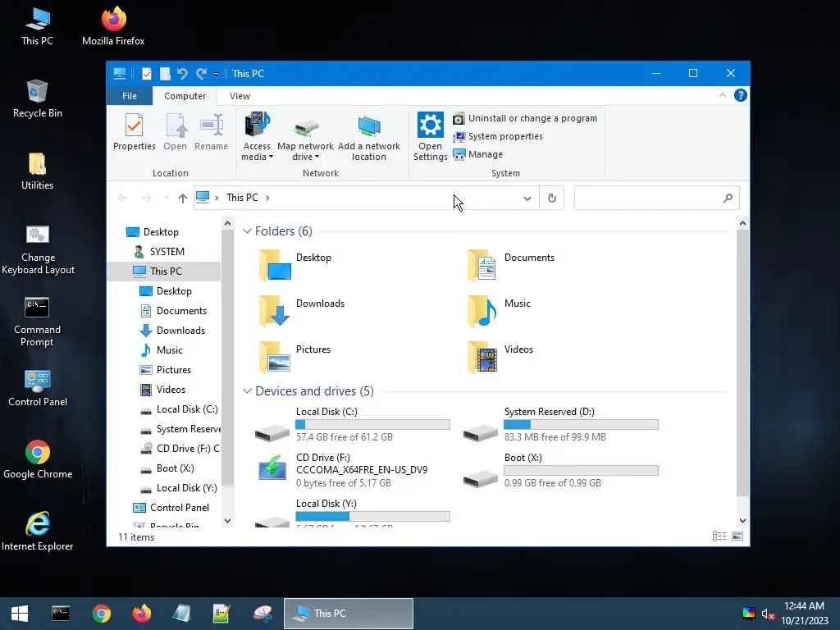Click quick access Undo icon
The image size is (840, 630).
point(182,73)
